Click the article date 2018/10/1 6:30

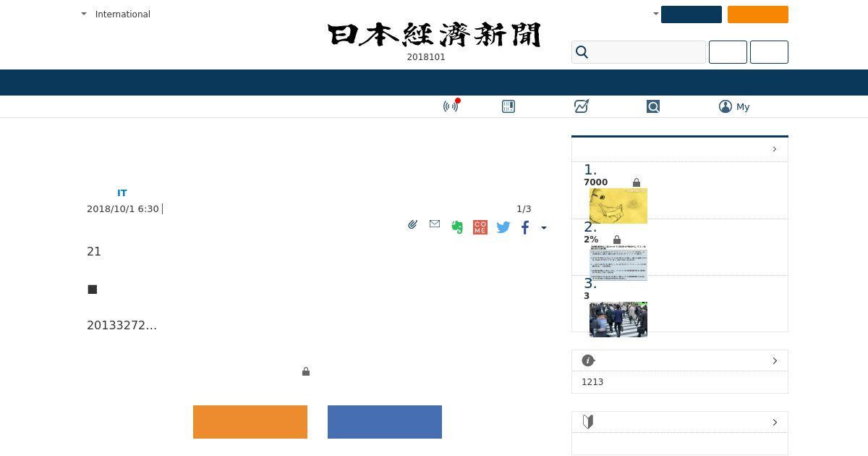click(123, 208)
